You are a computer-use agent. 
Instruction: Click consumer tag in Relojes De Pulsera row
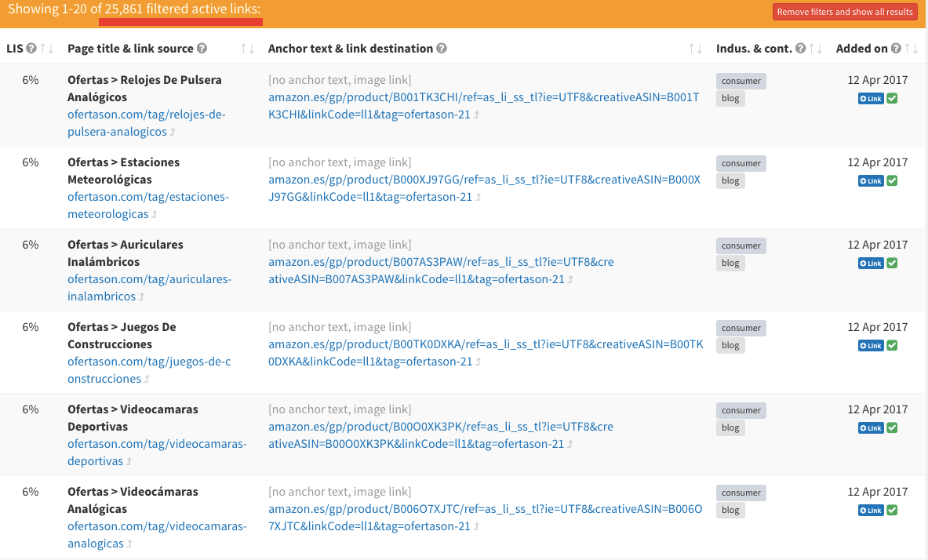pyautogui.click(x=741, y=81)
